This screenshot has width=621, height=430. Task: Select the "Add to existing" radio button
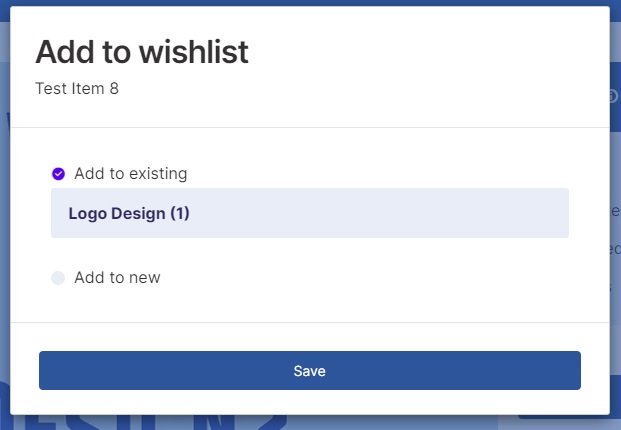(58, 174)
